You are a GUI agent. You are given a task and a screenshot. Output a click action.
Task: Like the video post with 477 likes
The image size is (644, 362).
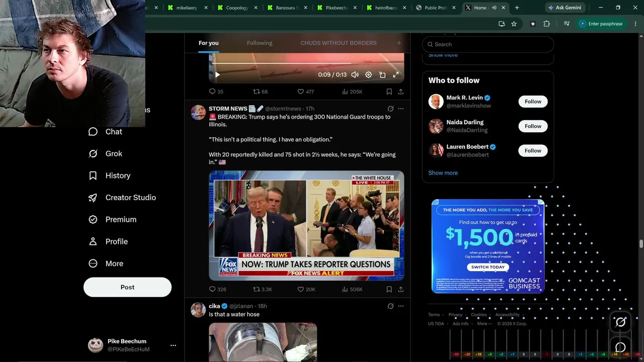click(305, 92)
